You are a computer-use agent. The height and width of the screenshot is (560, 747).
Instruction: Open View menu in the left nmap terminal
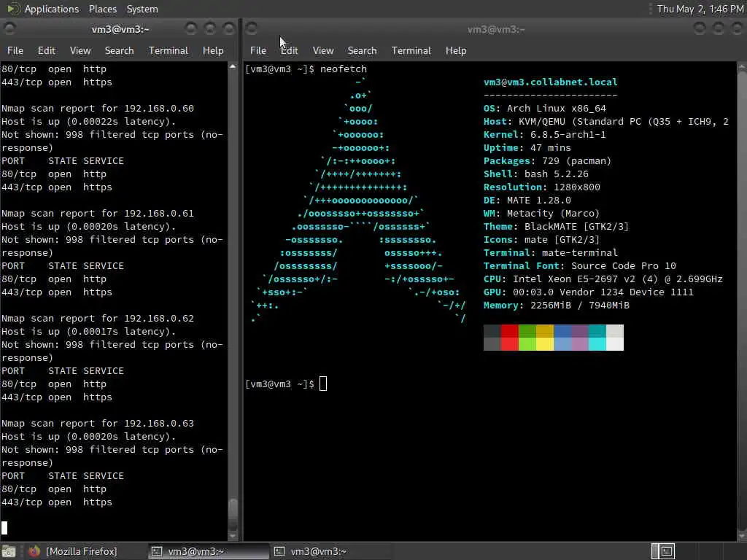pos(80,50)
